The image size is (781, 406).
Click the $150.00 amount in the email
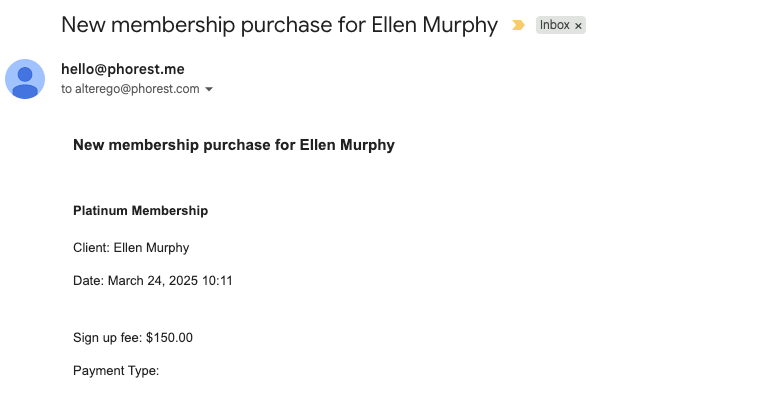[x=169, y=337]
